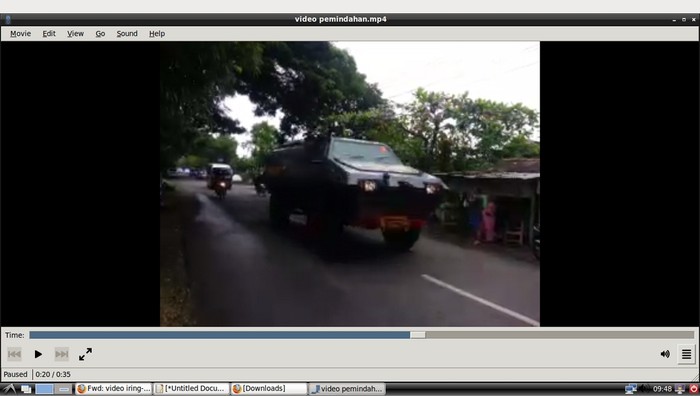Switch to second workspace in the pager
700x396 pixels.
[64, 389]
